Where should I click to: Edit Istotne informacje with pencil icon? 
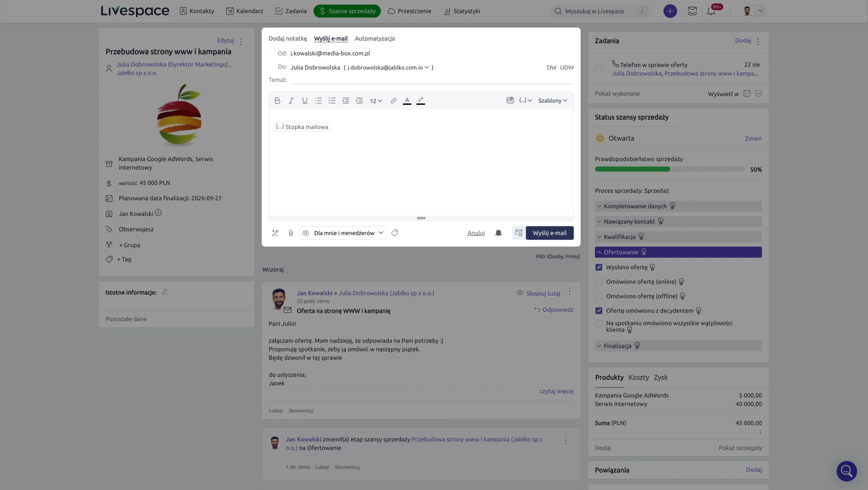164,292
